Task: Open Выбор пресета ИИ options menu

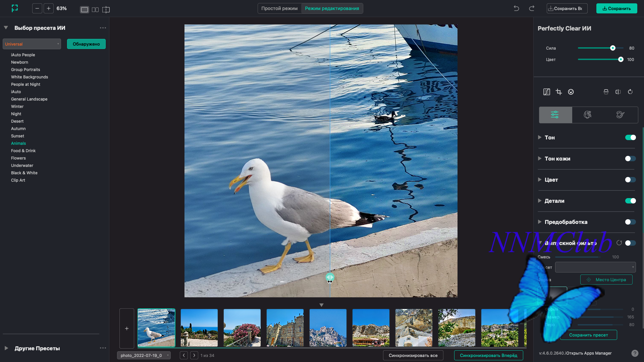Action: click(x=103, y=28)
